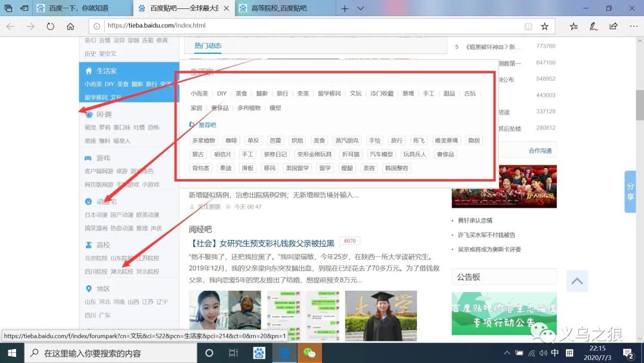
Task: Click the 美国留学 recommended tag
Action: coord(297,168)
